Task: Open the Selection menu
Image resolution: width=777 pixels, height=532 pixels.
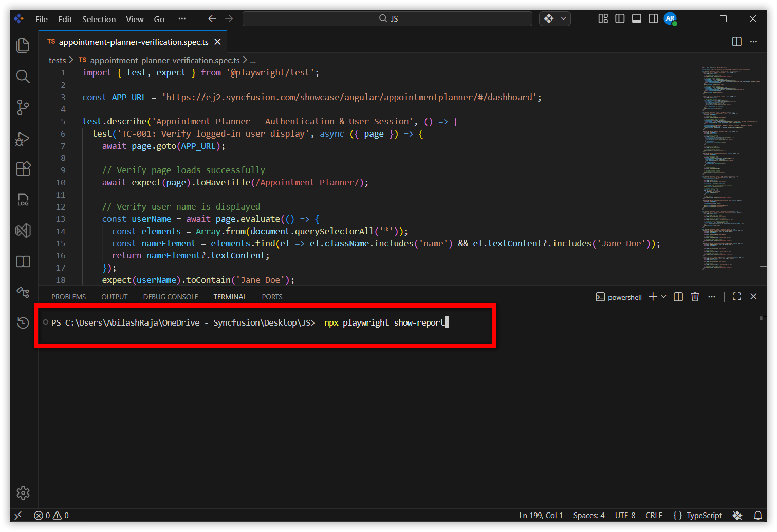Action: [99, 19]
